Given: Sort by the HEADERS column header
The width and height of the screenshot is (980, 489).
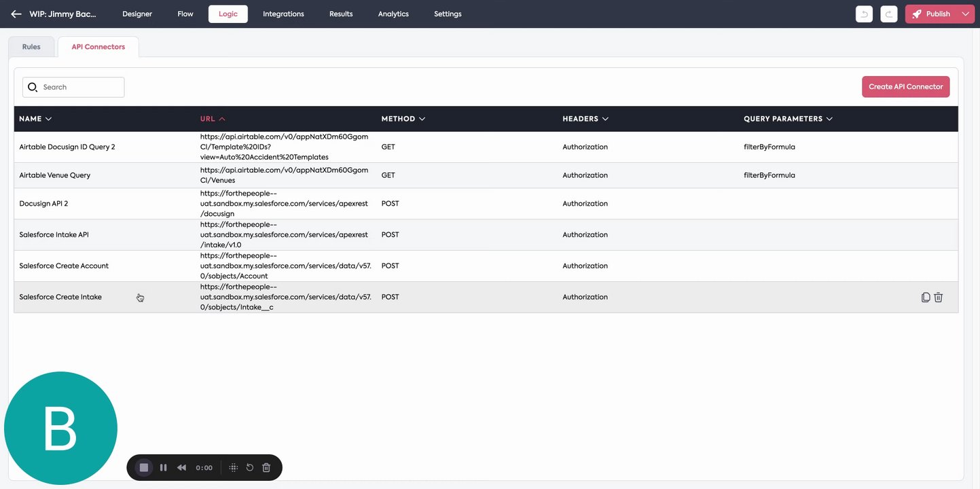Looking at the screenshot, I should click(x=585, y=119).
